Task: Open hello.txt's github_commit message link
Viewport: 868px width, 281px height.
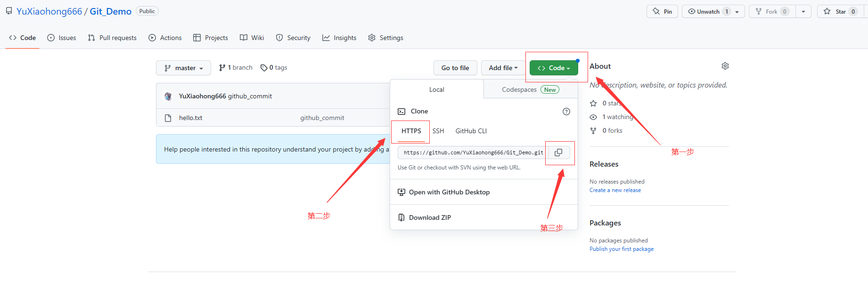Action: tap(322, 118)
